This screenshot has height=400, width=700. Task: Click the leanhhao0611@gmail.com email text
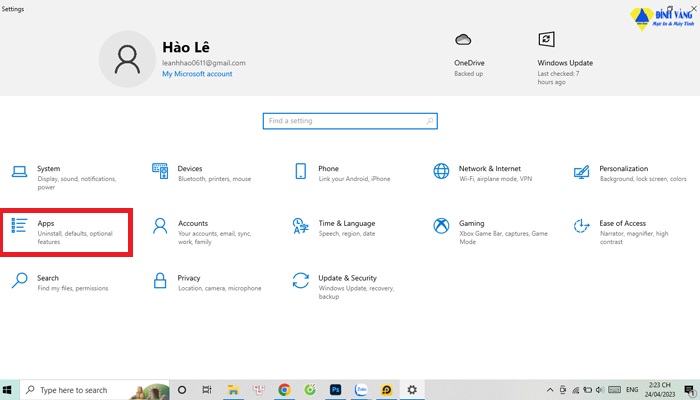204,63
